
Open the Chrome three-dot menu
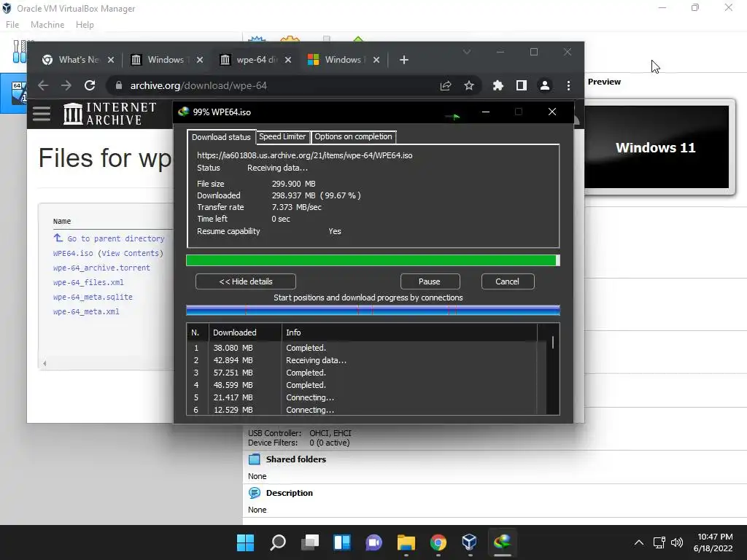coord(568,85)
